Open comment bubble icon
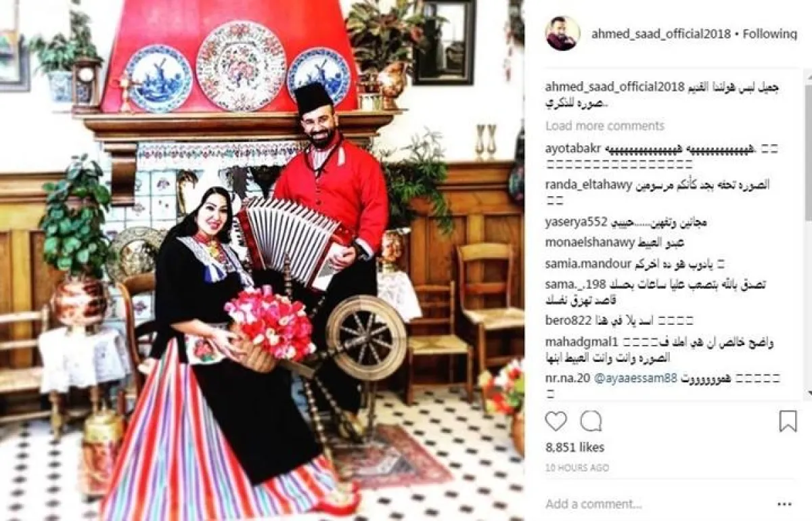The width and height of the screenshot is (812, 521). click(591, 421)
